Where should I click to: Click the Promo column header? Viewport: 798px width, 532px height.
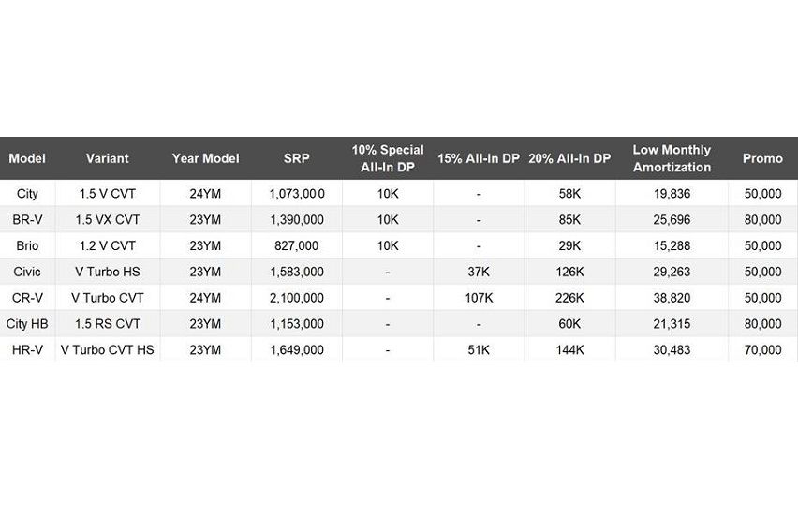coord(762,158)
